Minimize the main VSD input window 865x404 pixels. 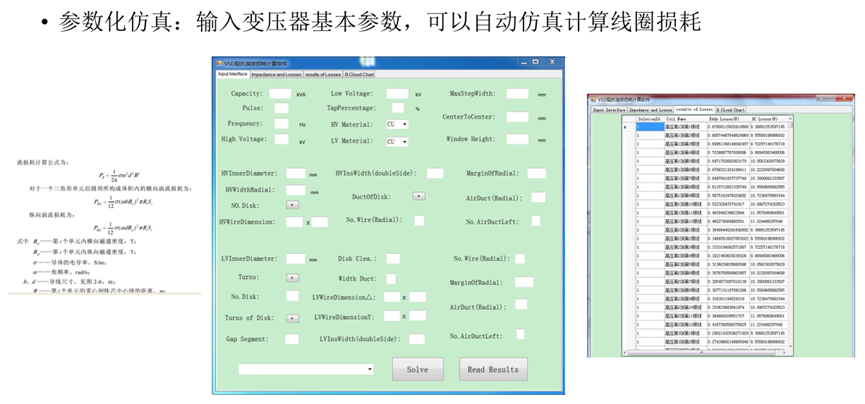pos(522,62)
